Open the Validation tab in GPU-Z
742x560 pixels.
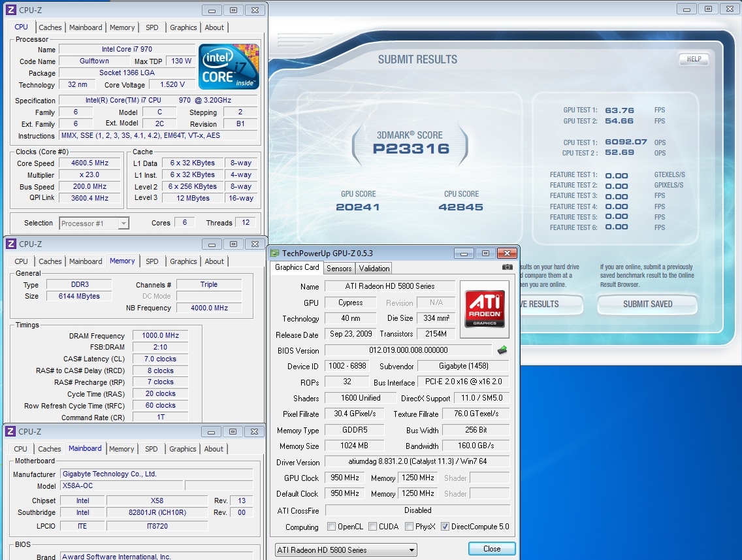coord(374,268)
